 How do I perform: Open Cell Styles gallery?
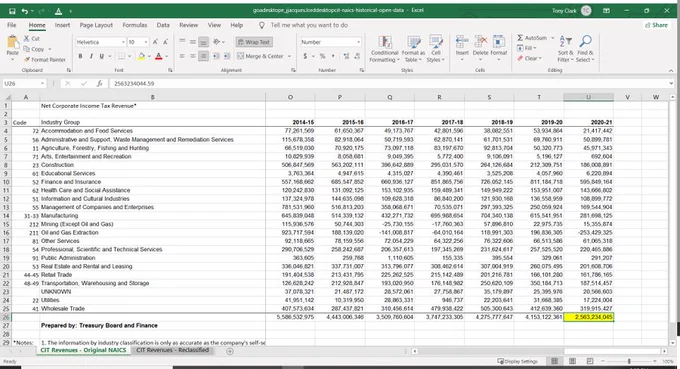435,49
